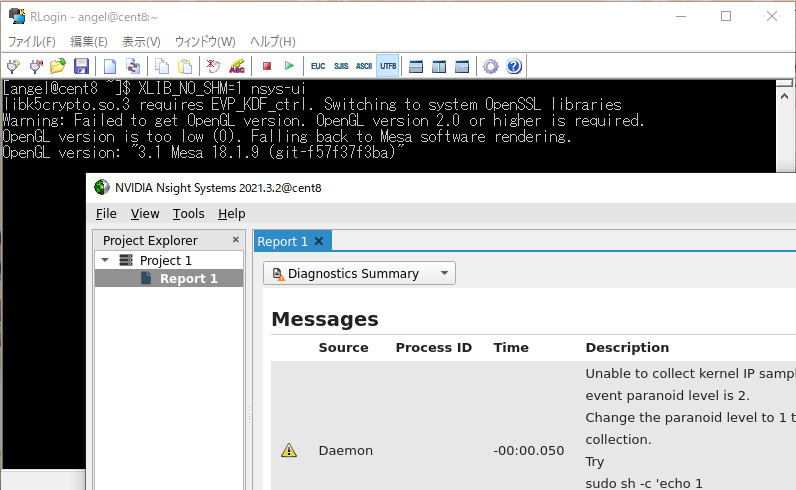The height and width of the screenshot is (490, 796).
Task: Click the file transfer arrows icon
Action: coord(133,66)
